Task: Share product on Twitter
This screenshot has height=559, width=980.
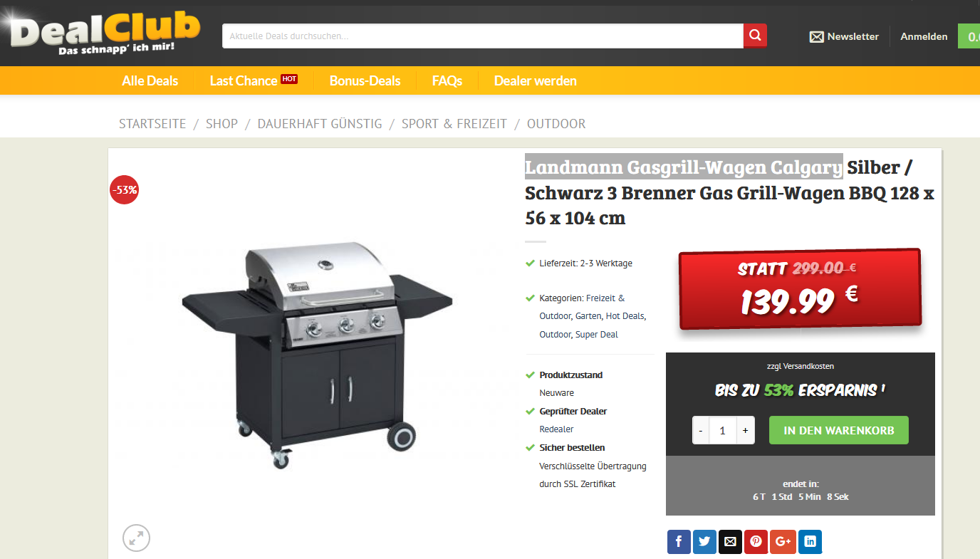Action: 704,542
